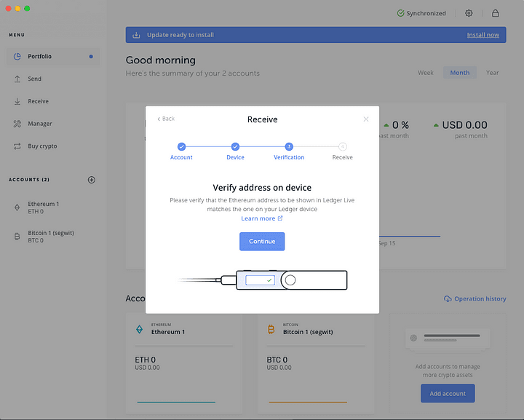The image size is (524, 420).
Task: Click the Send upload arrow icon
Action: click(x=17, y=79)
